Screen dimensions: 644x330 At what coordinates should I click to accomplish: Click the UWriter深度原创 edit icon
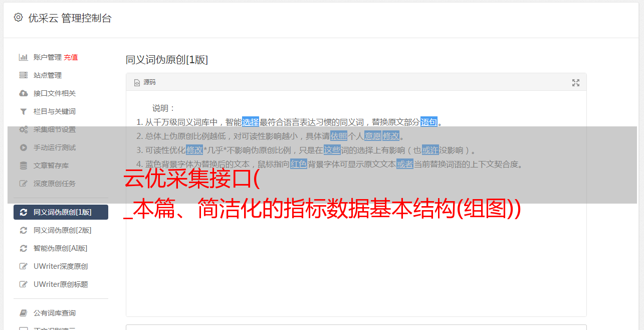pyautogui.click(x=23, y=266)
